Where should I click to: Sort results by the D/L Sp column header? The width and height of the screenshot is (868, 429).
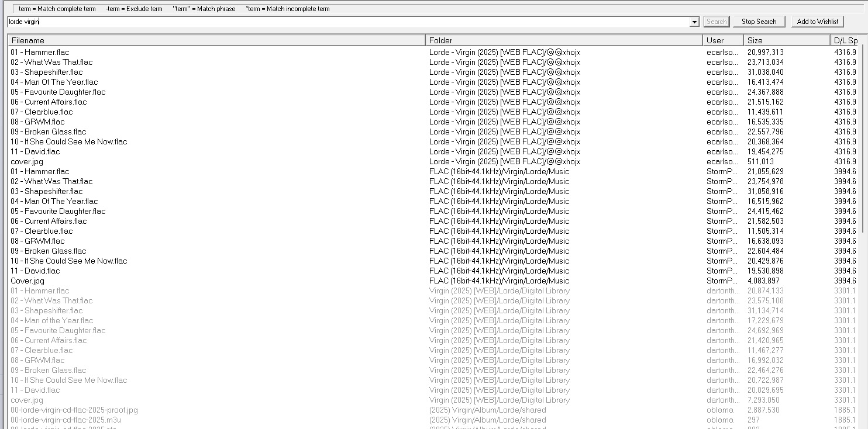846,40
